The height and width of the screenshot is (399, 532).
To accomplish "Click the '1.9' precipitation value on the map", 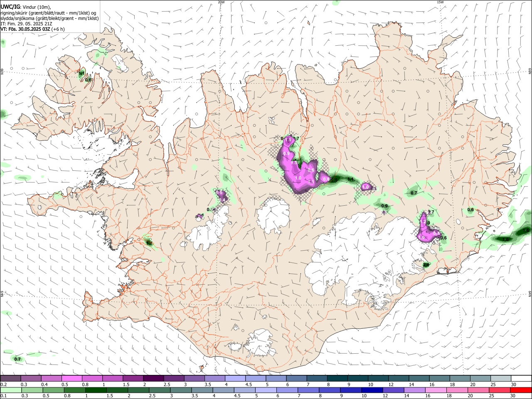I will (x=288, y=140).
